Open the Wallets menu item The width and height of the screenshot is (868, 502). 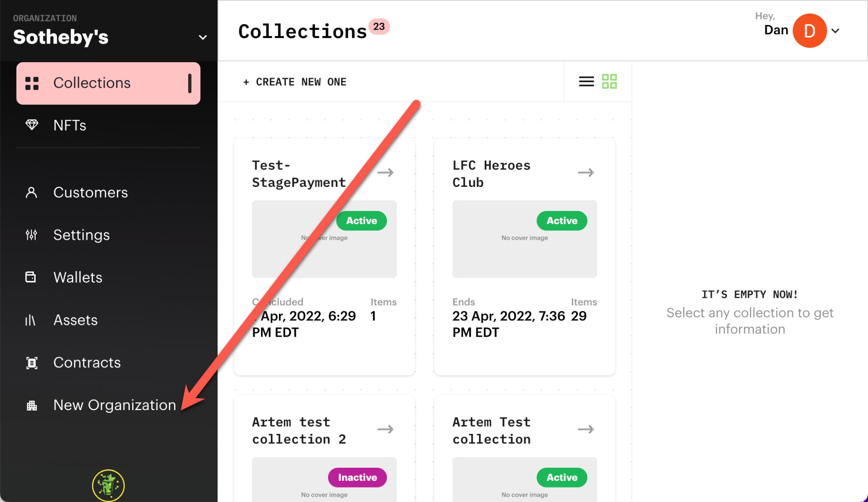(78, 277)
